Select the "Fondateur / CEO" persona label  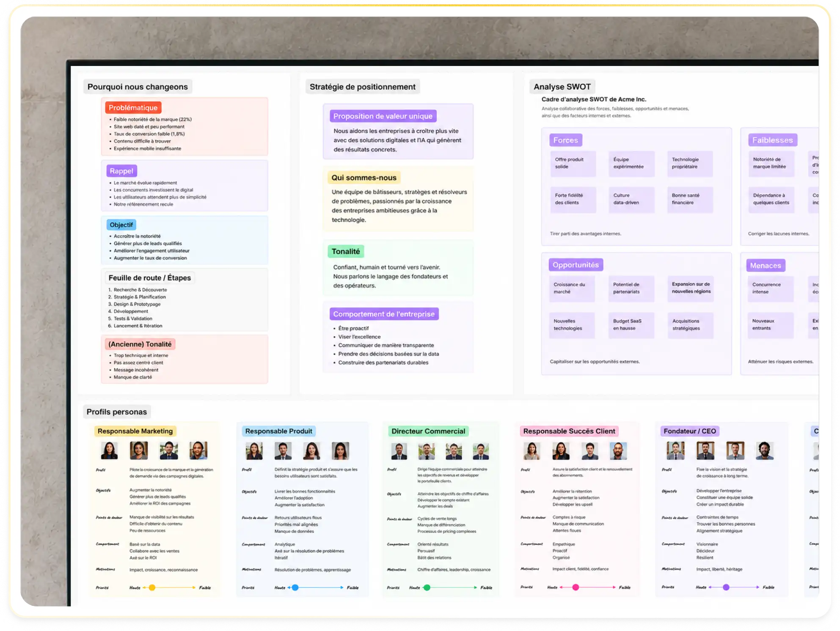click(690, 431)
